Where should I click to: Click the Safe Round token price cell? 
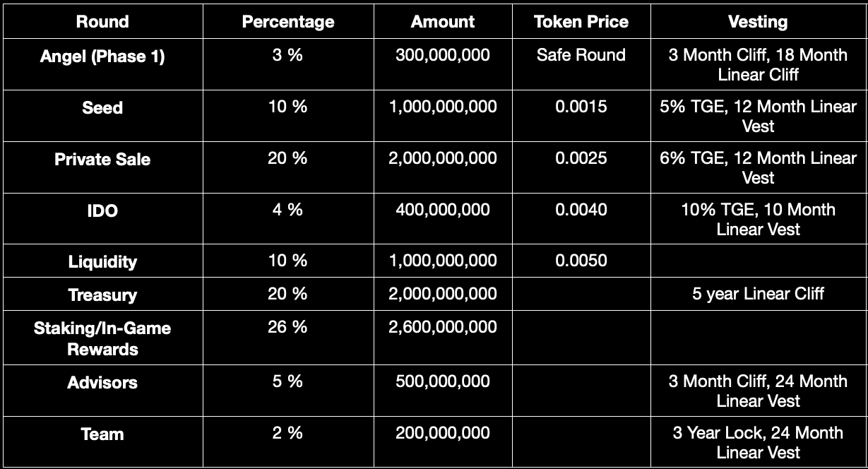pyautogui.click(x=581, y=55)
